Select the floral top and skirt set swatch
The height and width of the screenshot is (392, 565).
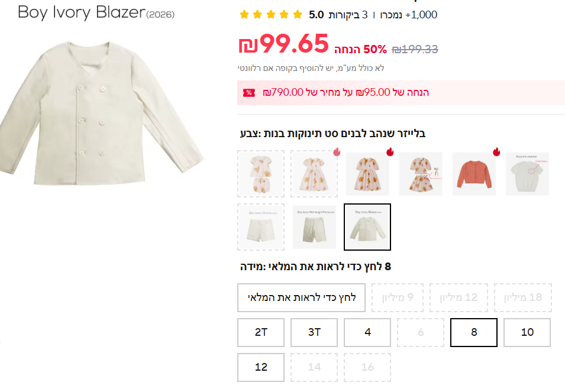click(x=421, y=174)
